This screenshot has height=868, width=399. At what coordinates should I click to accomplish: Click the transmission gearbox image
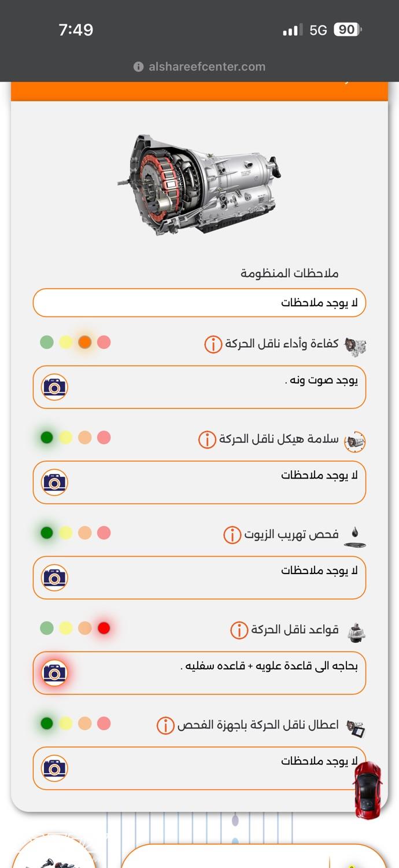click(199, 184)
